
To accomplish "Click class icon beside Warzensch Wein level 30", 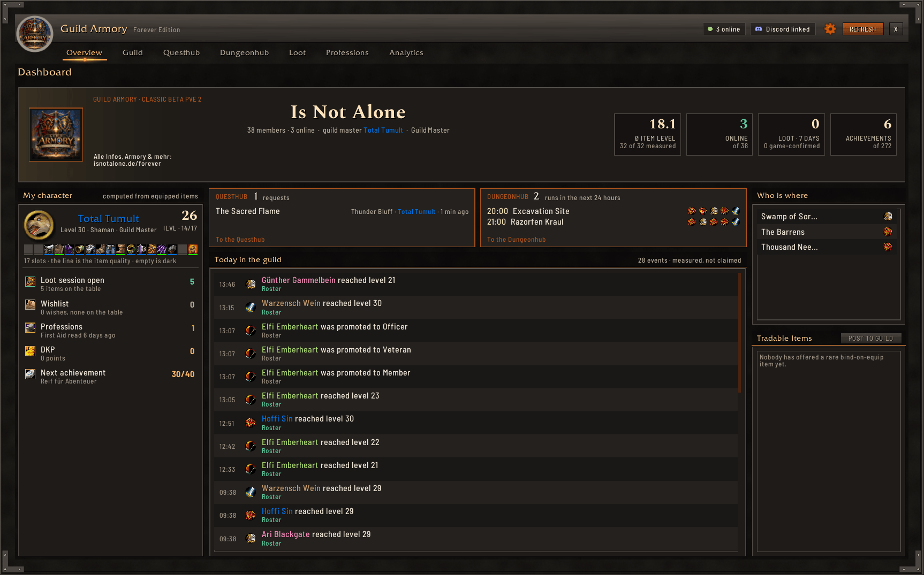I will point(251,308).
